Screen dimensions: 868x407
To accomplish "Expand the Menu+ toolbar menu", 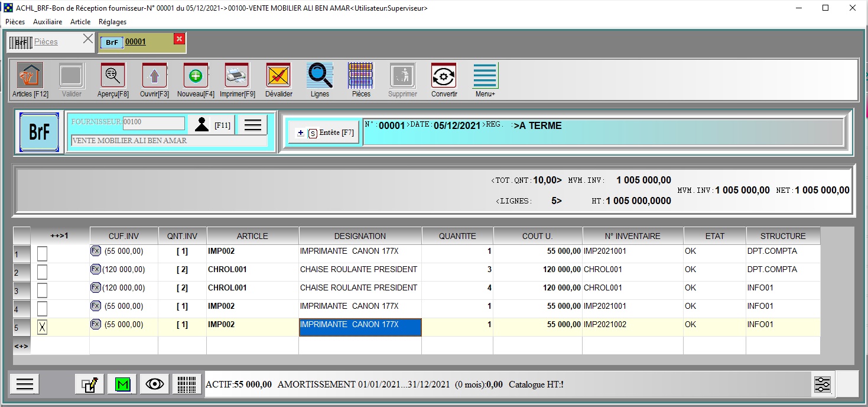I will click(x=485, y=76).
